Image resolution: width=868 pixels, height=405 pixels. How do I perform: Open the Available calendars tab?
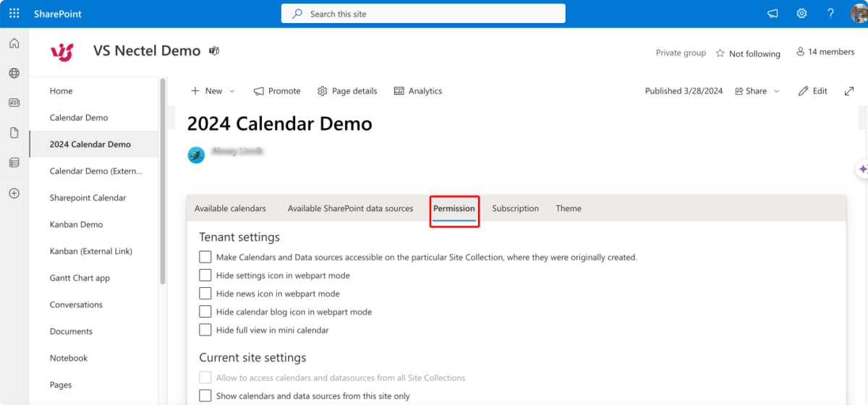click(x=230, y=208)
